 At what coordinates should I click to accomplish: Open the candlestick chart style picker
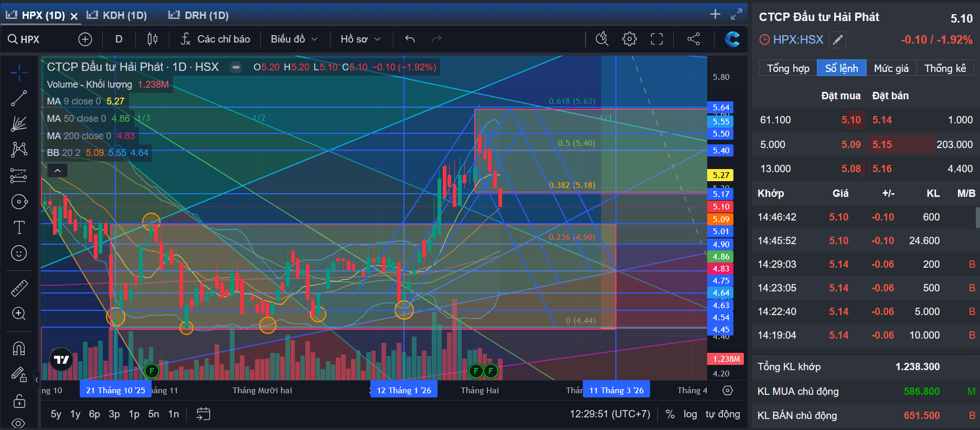click(152, 39)
